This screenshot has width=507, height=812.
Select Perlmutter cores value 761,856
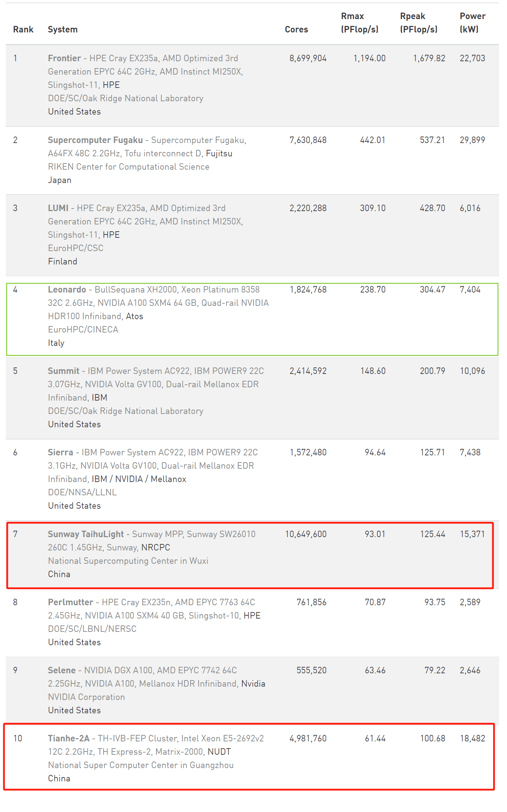point(311,602)
